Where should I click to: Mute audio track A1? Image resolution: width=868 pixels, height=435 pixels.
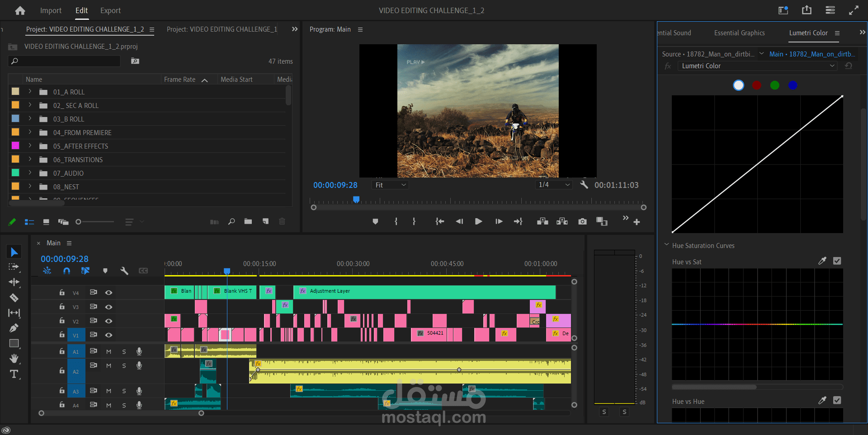108,351
